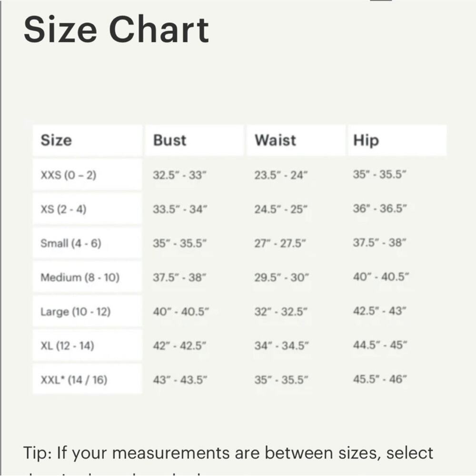Viewport: 476px width, 476px height.
Task: Click the XS hip value 36" - 36.5"
Action: click(x=380, y=209)
